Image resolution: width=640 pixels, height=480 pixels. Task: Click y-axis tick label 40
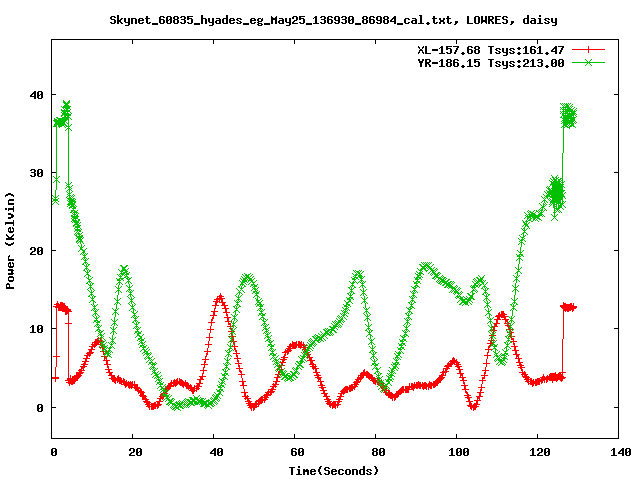36,95
